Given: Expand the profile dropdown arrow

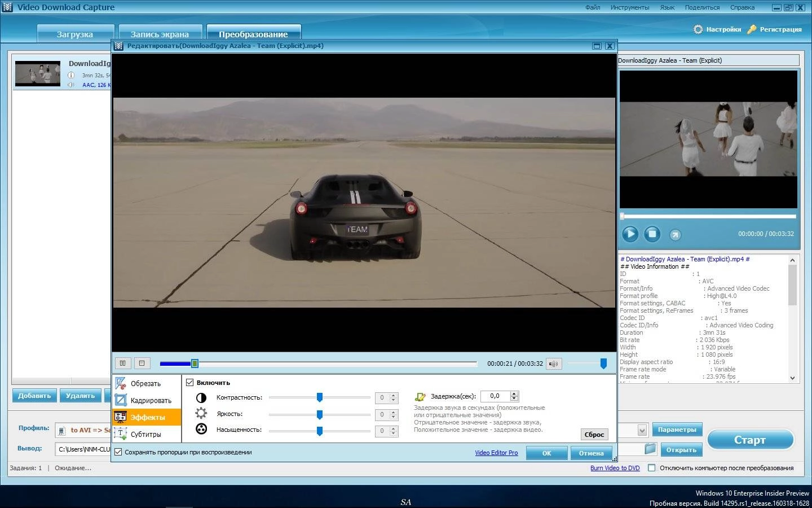Looking at the screenshot, I should coord(642,430).
